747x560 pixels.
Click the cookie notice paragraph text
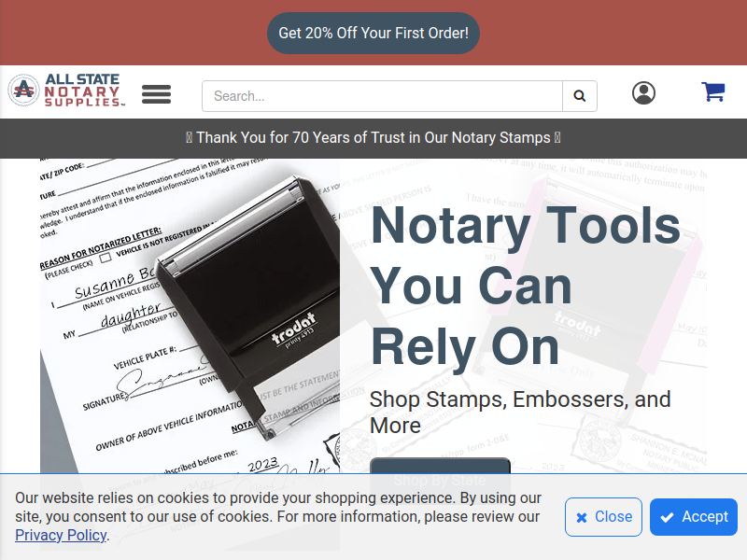[x=278, y=517]
